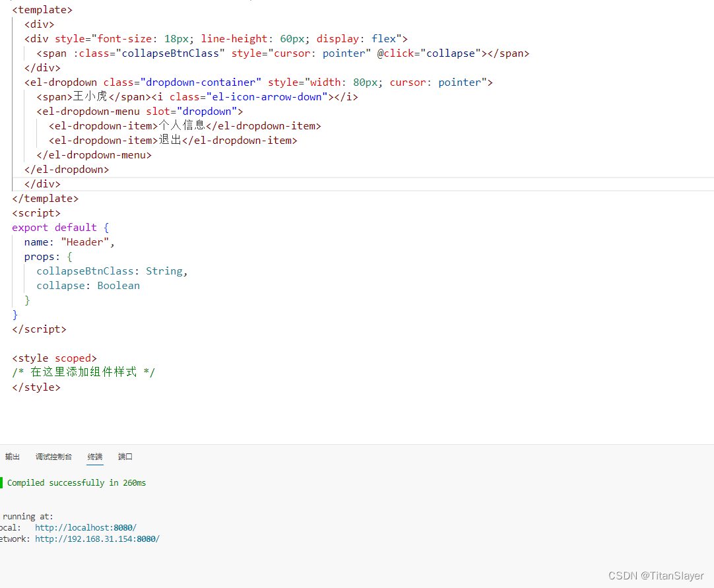Click the text 王小虎 in the span

[x=90, y=96]
